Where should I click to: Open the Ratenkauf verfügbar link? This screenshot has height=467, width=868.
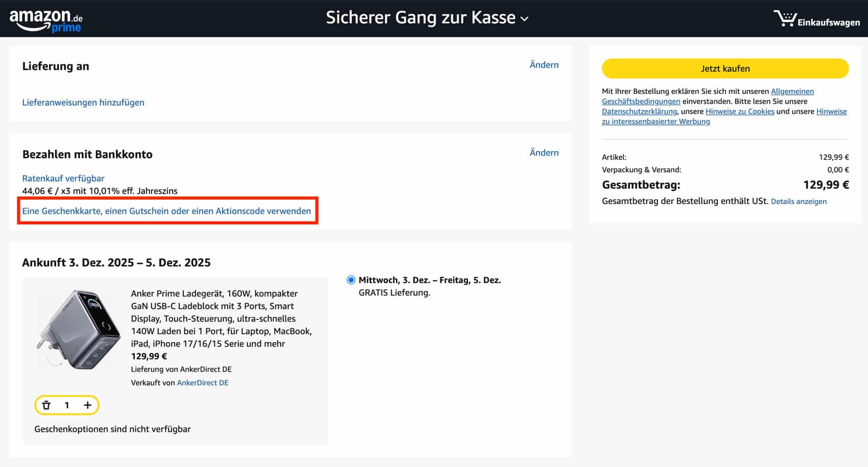(x=63, y=178)
